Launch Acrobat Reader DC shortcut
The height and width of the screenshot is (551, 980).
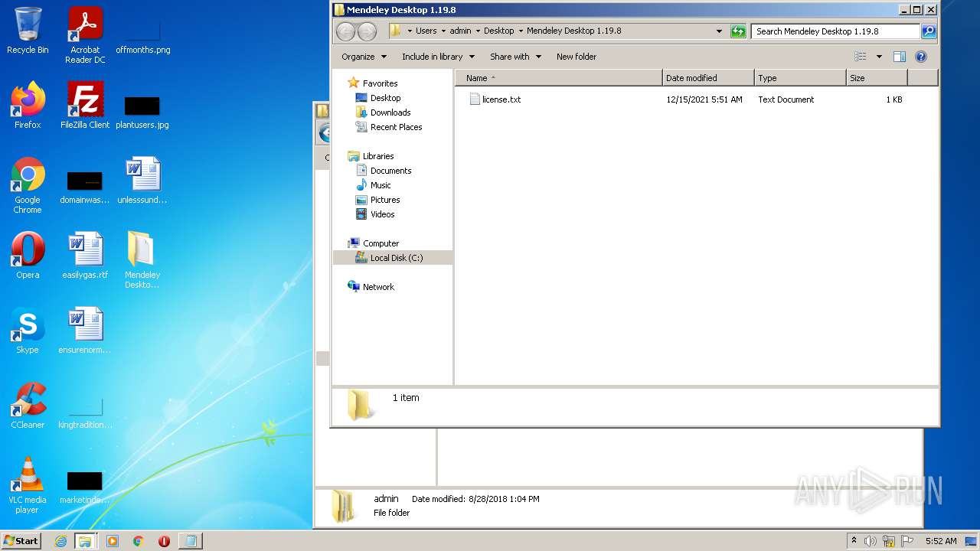tap(85, 35)
